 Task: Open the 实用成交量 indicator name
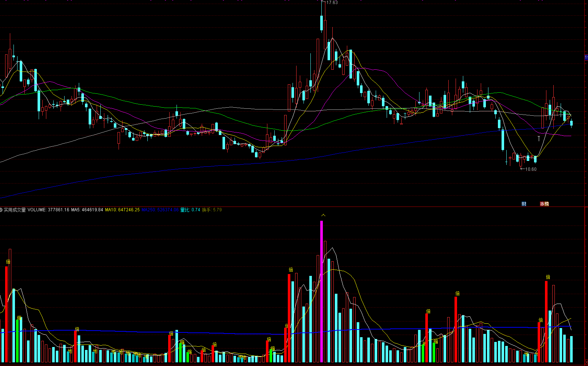(x=15, y=210)
